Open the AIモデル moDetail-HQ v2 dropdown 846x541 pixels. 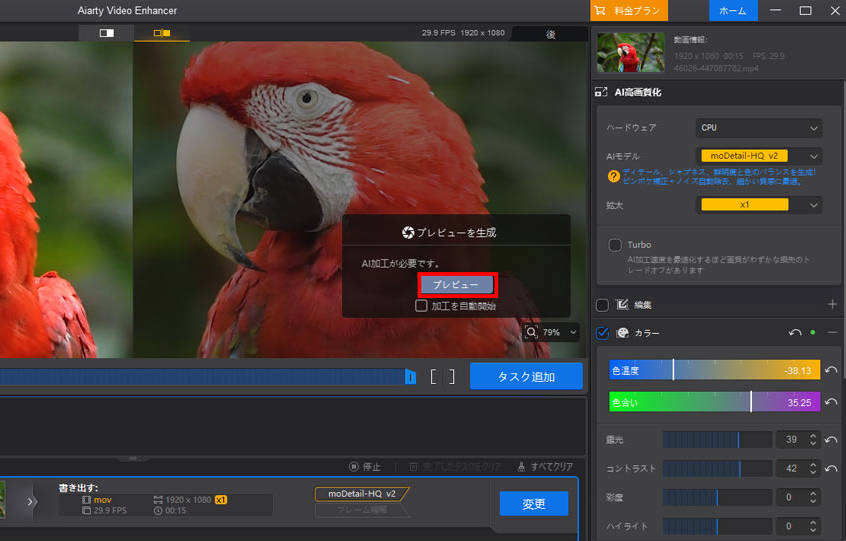click(758, 156)
